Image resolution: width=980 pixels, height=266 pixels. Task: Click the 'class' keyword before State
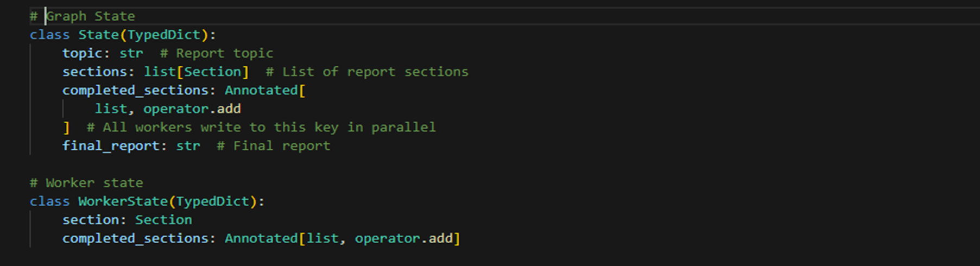click(49, 35)
